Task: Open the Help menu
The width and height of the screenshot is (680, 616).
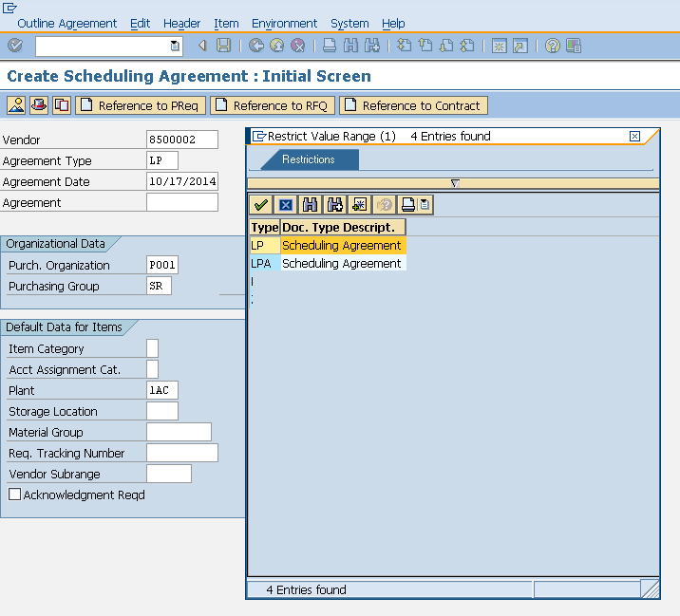Action: click(x=393, y=24)
